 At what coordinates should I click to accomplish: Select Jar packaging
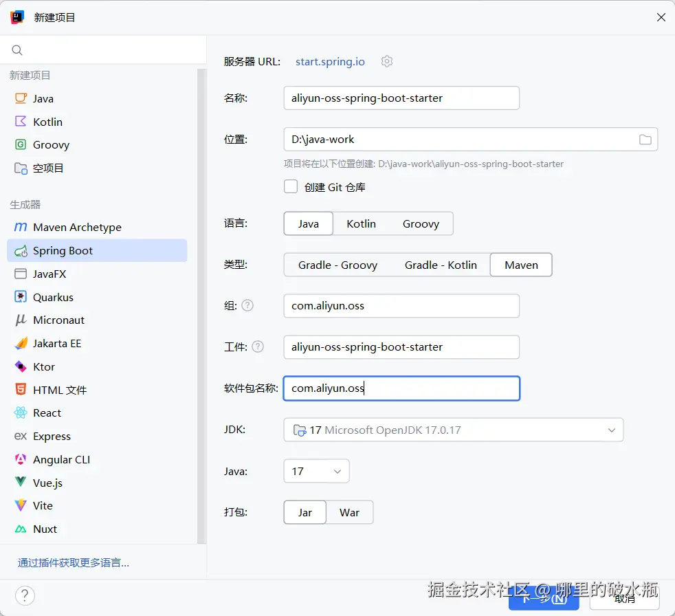pyautogui.click(x=305, y=512)
